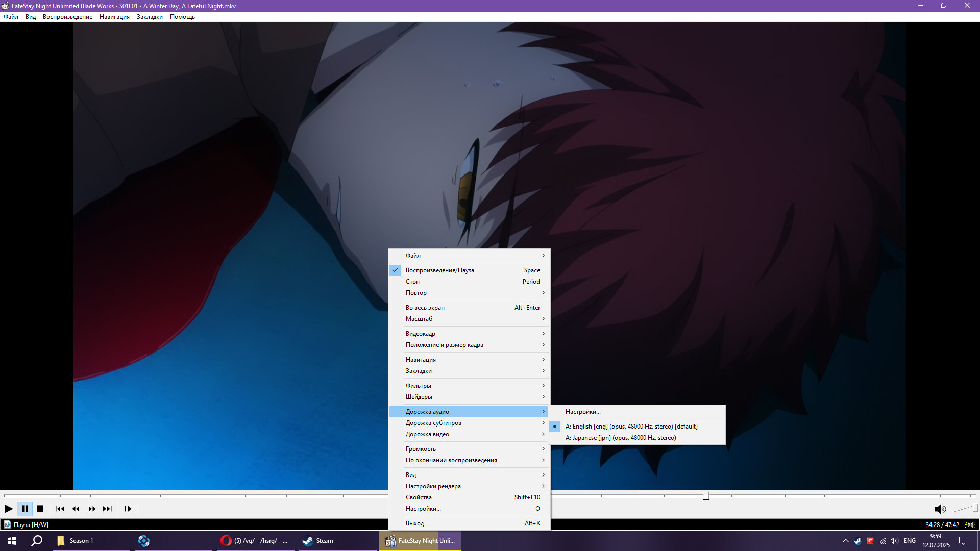This screenshot has width=980, height=551.
Task: Expand the Вид context submenu
Action: 470,475
